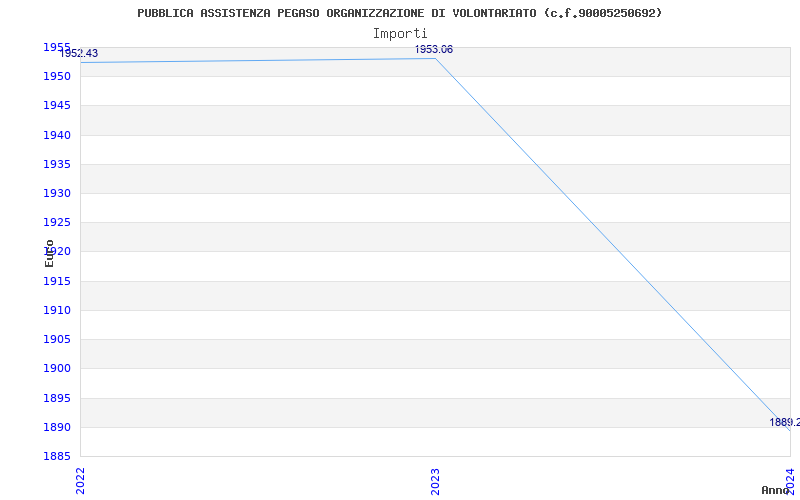The width and height of the screenshot is (800, 500).
Task: Click the 1930 y-axis tick label
Action: point(57,193)
